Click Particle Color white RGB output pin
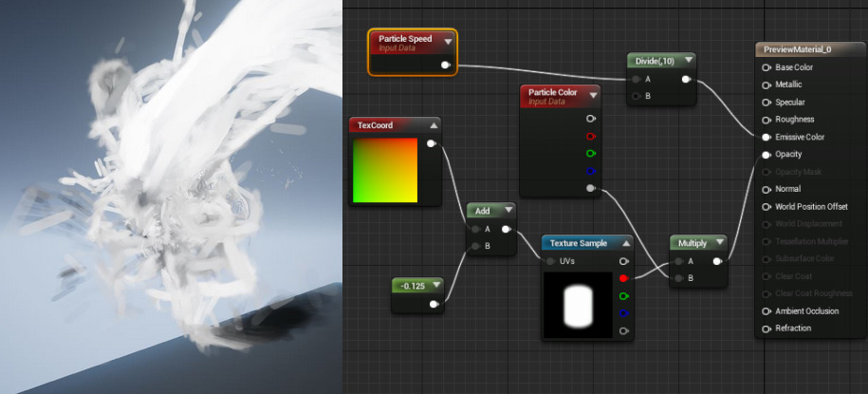The width and height of the screenshot is (868, 394). point(591,119)
